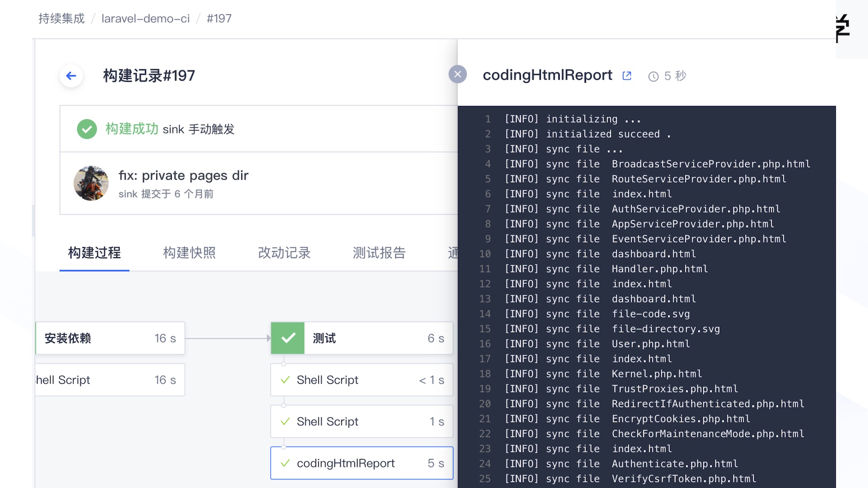Click the back arrow next to 构建记录#197
Screen dimensions: 868x488
pyautogui.click(x=71, y=76)
